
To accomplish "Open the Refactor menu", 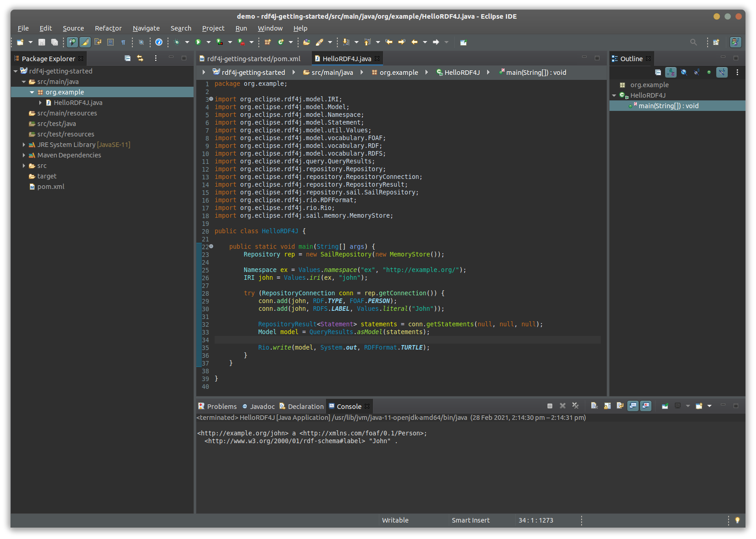I will [x=108, y=28].
